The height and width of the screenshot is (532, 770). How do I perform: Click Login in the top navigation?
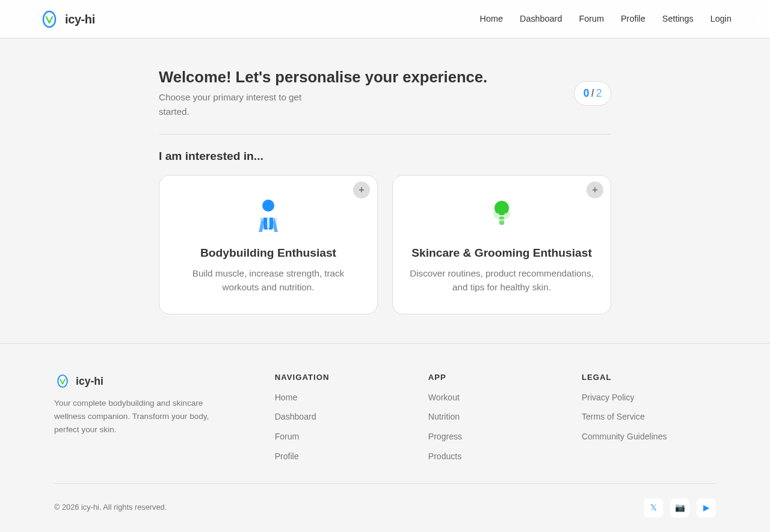pyautogui.click(x=721, y=19)
